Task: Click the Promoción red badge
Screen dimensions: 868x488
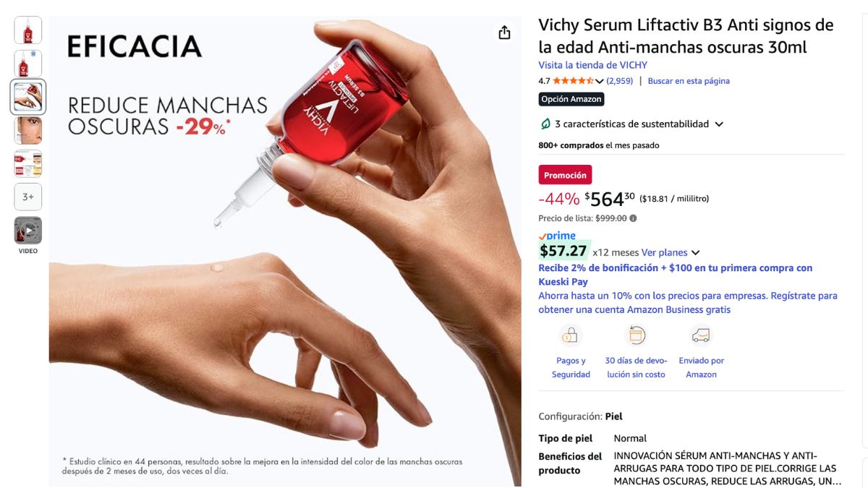Action: (565, 175)
